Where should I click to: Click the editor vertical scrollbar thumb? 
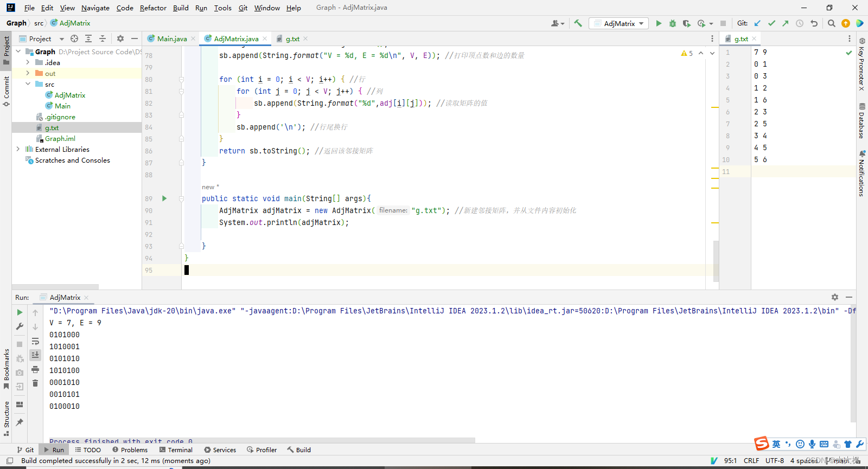click(x=716, y=261)
